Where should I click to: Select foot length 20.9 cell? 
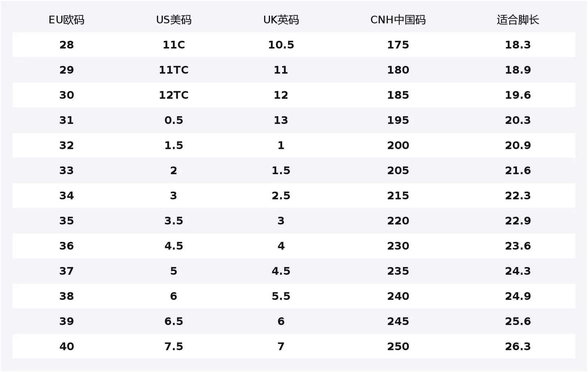coord(518,145)
